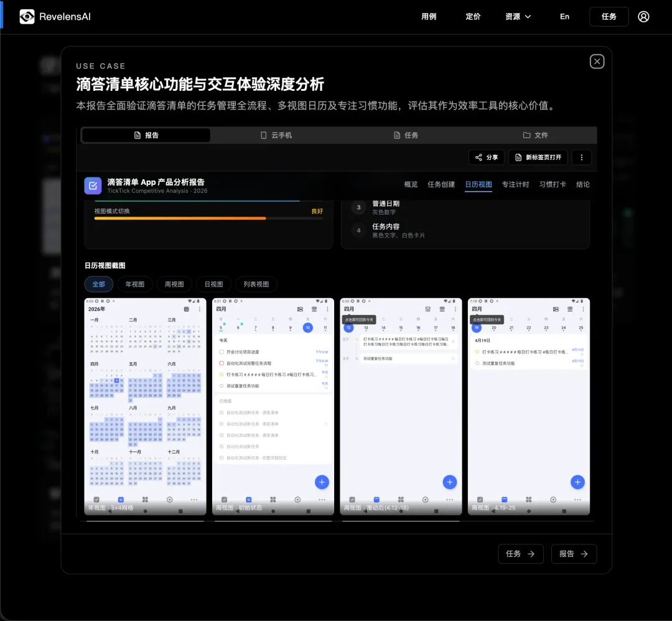The image size is (672, 621).
Task: Close the use case dialog
Action: 597,61
